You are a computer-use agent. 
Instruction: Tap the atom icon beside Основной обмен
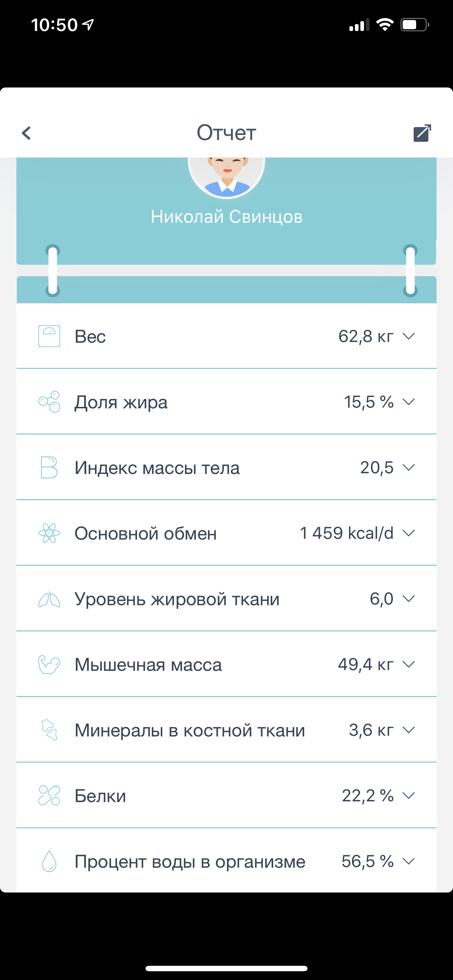pyautogui.click(x=49, y=533)
